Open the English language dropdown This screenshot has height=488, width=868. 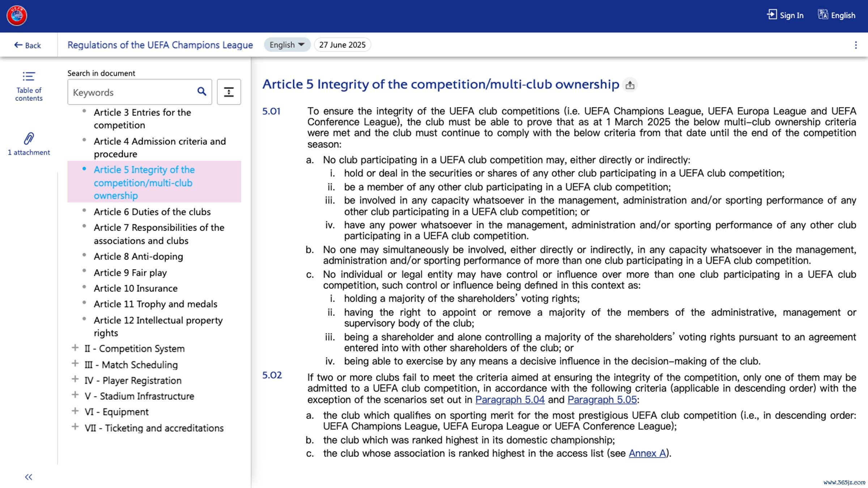tap(287, 45)
